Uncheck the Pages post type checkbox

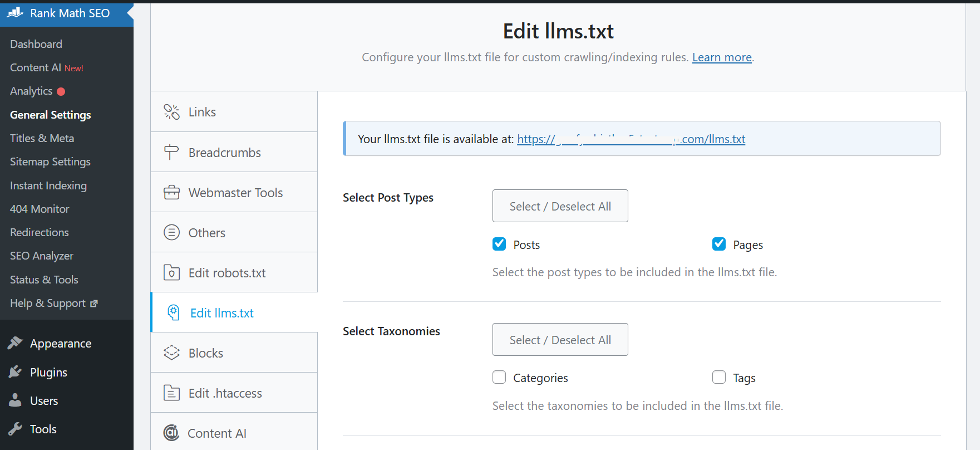point(719,244)
